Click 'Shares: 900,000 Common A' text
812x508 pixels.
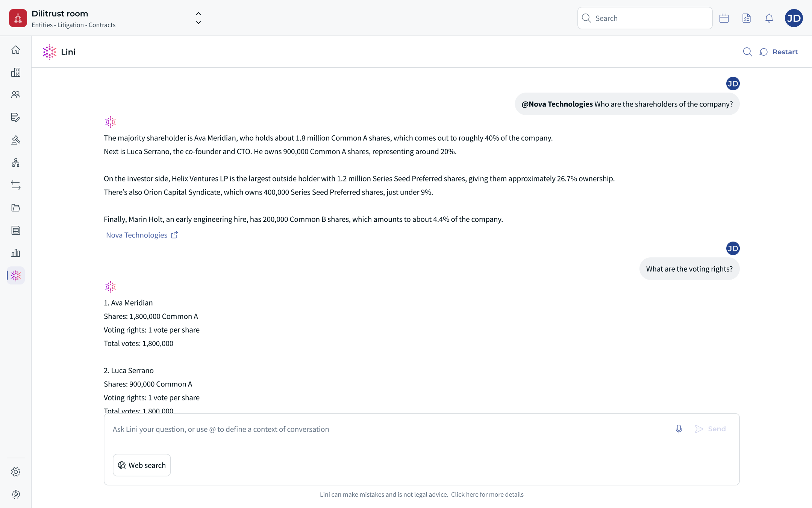pos(148,384)
